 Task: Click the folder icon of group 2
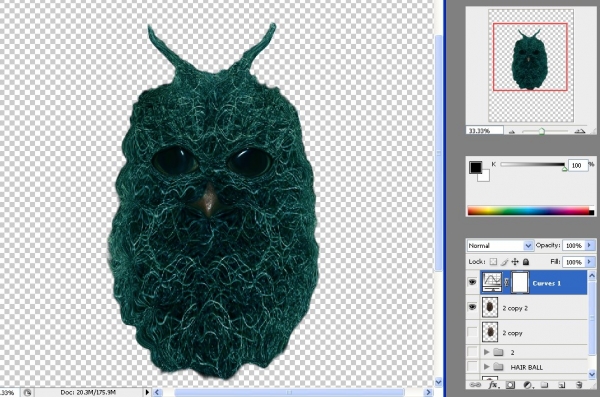(x=498, y=352)
